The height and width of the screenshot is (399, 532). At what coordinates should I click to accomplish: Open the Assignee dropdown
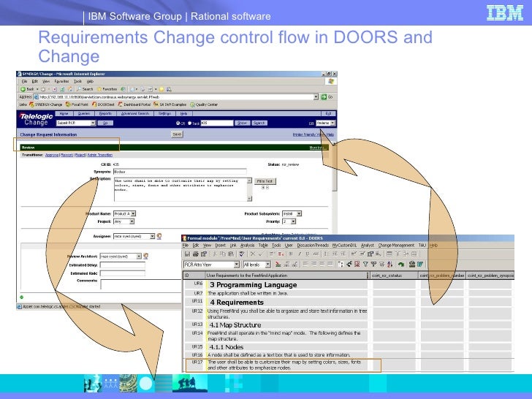(x=134, y=236)
